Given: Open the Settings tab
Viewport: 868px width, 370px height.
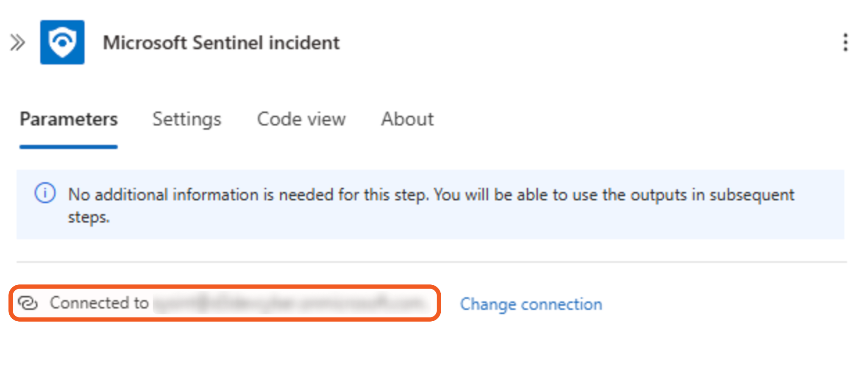Looking at the screenshot, I should pos(187,119).
